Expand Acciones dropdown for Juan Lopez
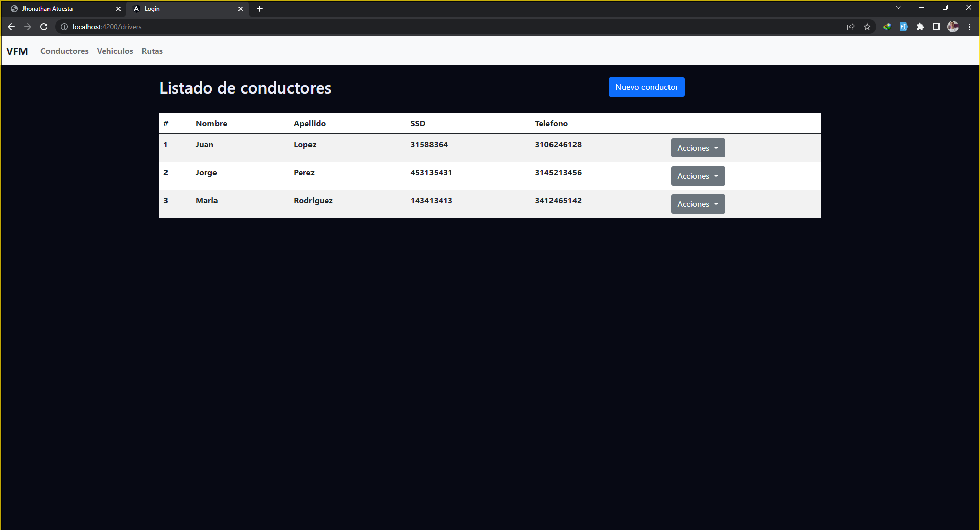 tap(698, 148)
